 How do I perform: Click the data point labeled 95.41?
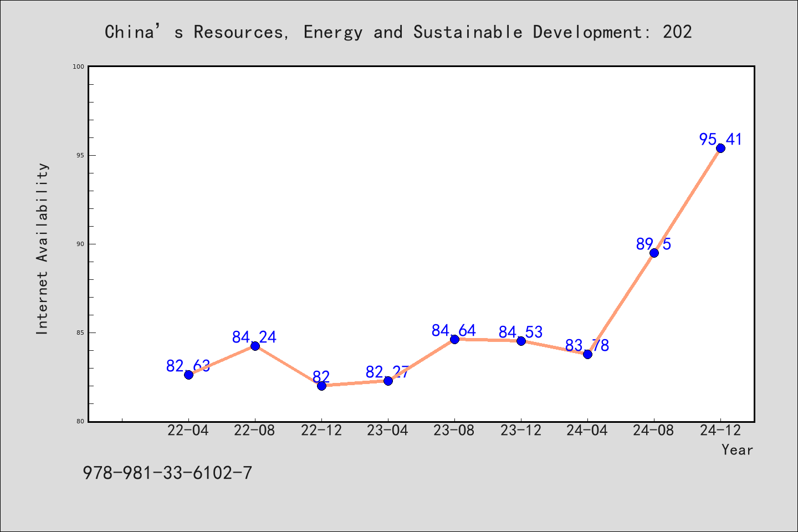720,148
